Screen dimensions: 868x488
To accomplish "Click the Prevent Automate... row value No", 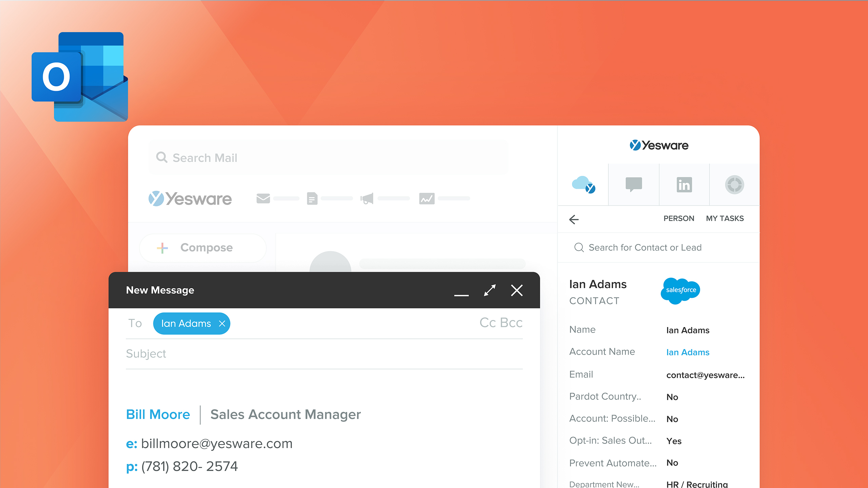I will [x=672, y=463].
